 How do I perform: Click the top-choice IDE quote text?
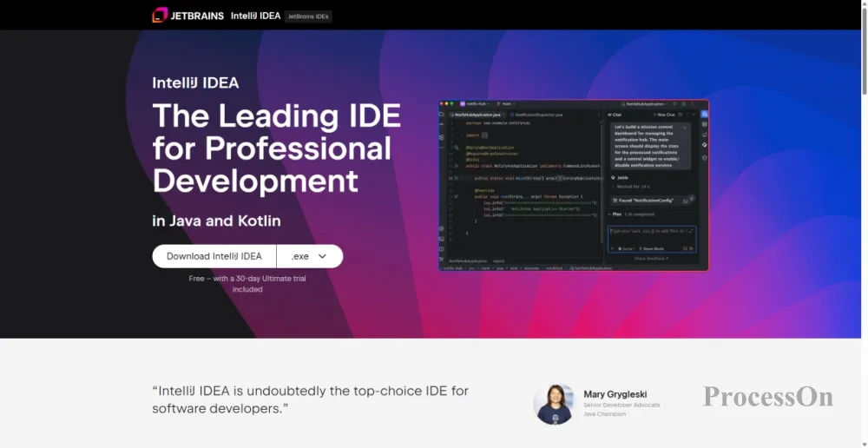[311, 400]
